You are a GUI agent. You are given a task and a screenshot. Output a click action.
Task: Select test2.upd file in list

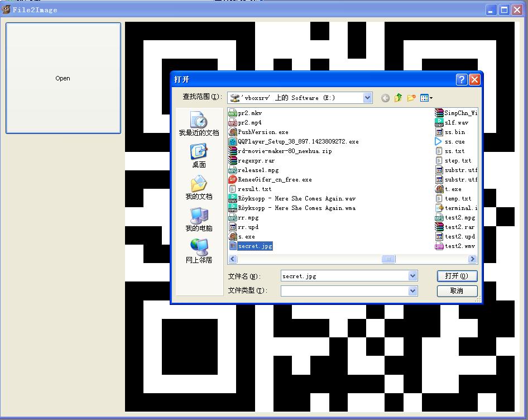[x=455, y=237]
